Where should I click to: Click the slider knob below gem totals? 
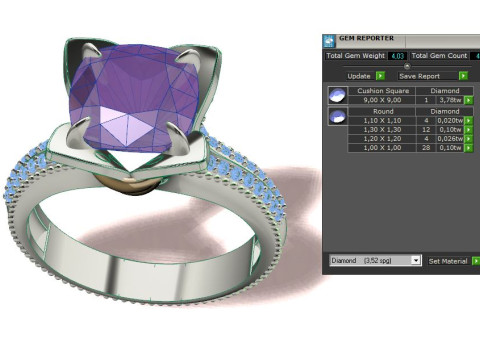pyautogui.click(x=407, y=66)
